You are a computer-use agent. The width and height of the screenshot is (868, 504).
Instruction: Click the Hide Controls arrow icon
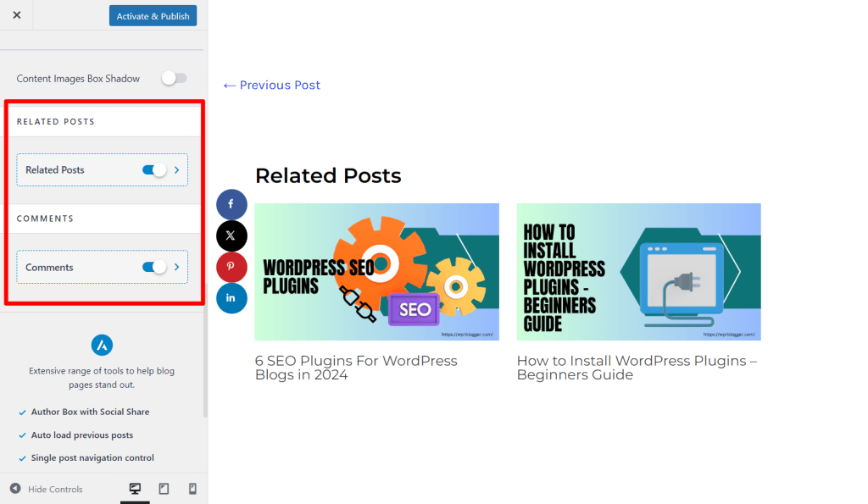point(15,489)
